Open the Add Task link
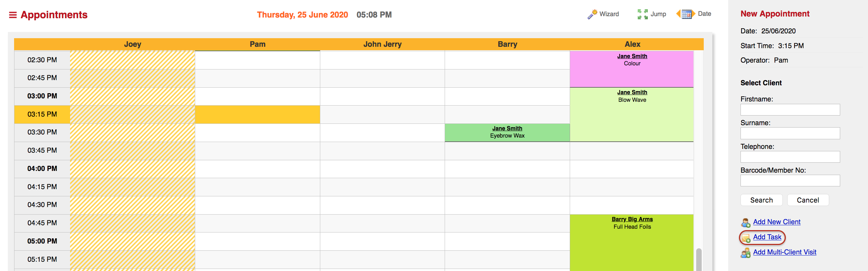Image resolution: width=868 pixels, height=271 pixels. click(767, 237)
